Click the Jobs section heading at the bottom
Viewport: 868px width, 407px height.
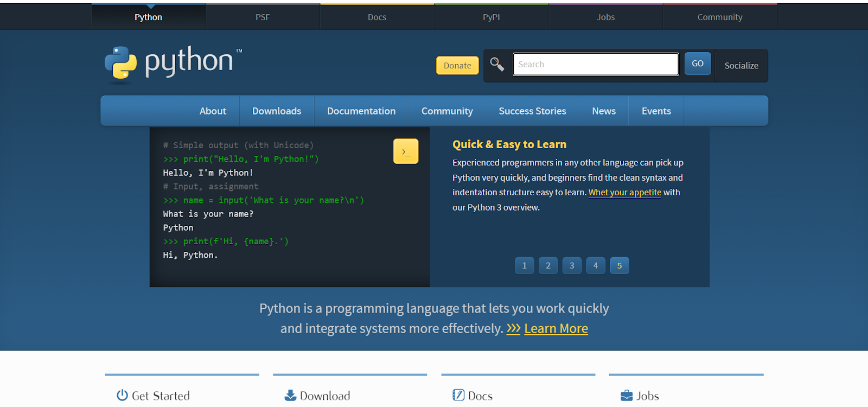click(x=648, y=396)
